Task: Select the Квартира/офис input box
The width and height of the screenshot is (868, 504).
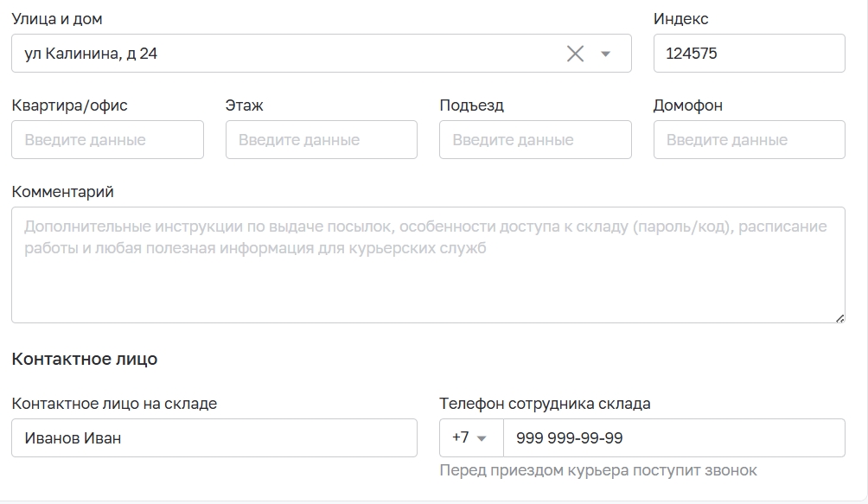Action: [x=107, y=139]
